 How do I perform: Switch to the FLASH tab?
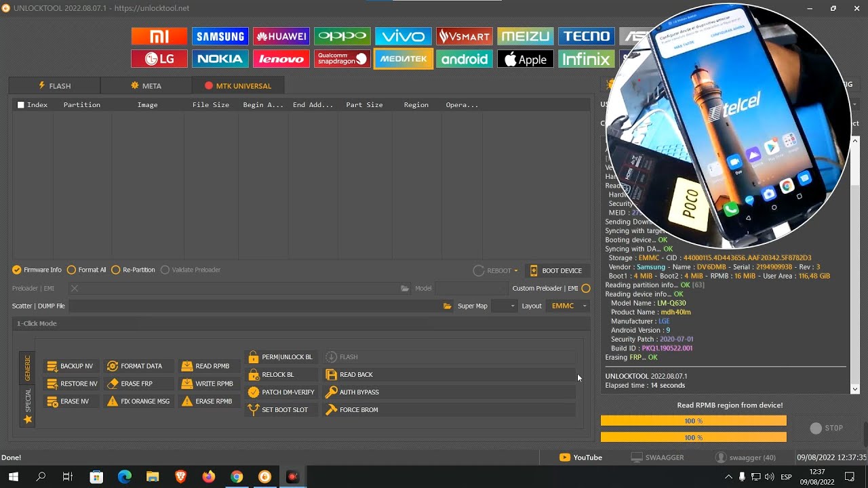(x=54, y=86)
